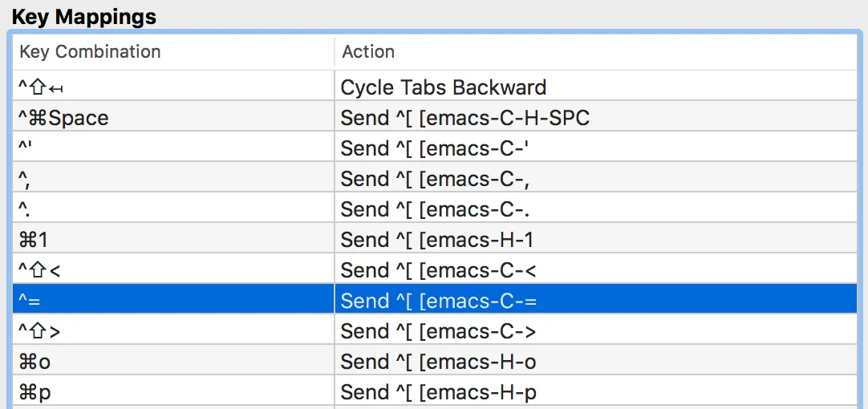
Task: Select the emacs-C-. action cell
Action: pos(435,209)
